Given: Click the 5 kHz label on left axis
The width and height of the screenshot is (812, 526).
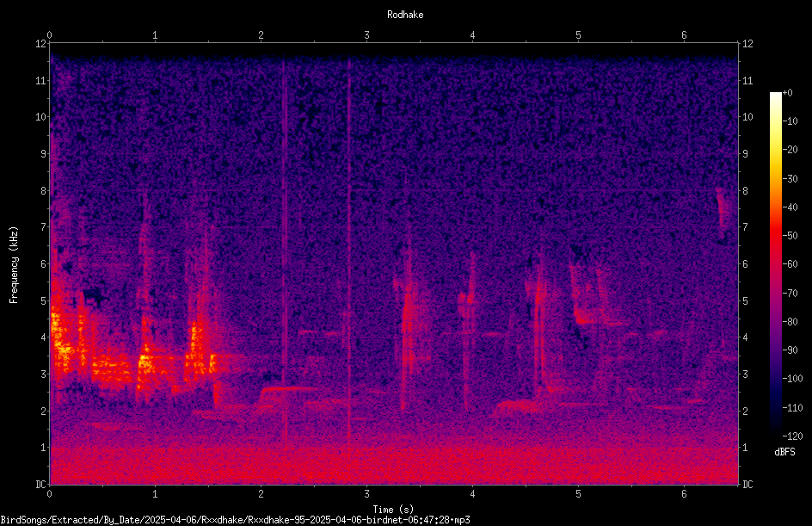Looking at the screenshot, I should click(44, 300).
